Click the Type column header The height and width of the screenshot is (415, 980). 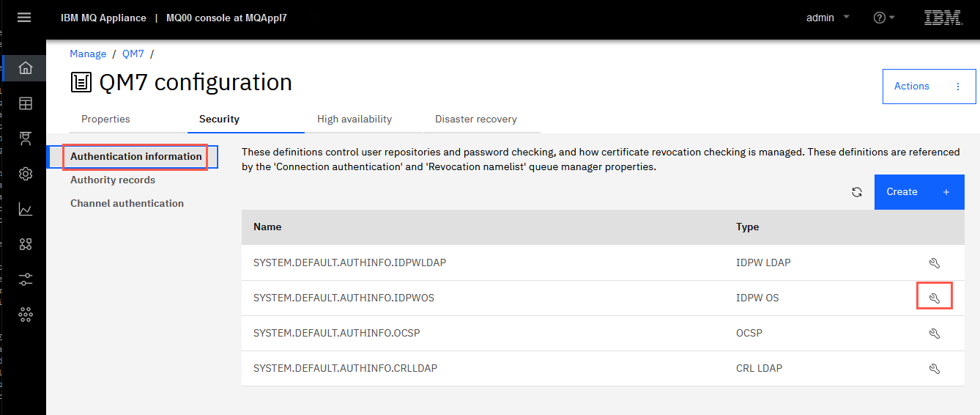(747, 227)
